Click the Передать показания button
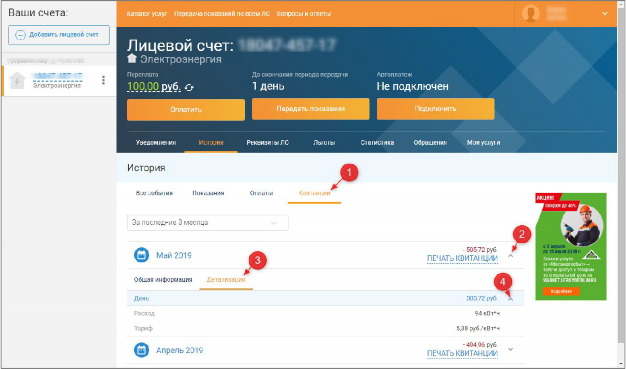This screenshot has width=626, height=369. click(311, 109)
